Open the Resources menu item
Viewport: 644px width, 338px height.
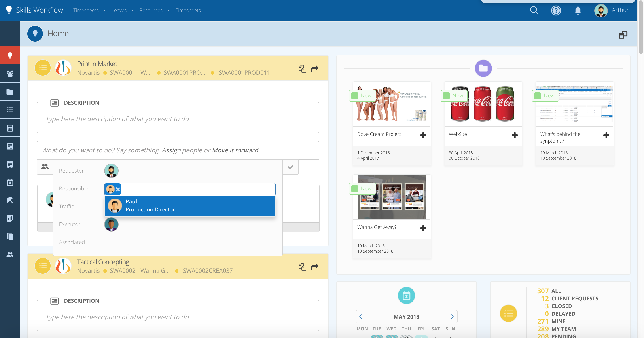pyautogui.click(x=151, y=10)
